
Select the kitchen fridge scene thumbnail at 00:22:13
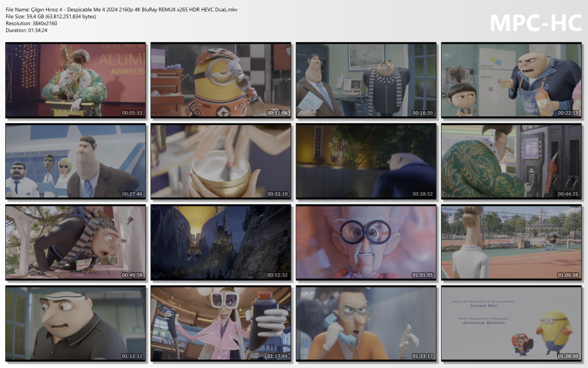point(511,80)
